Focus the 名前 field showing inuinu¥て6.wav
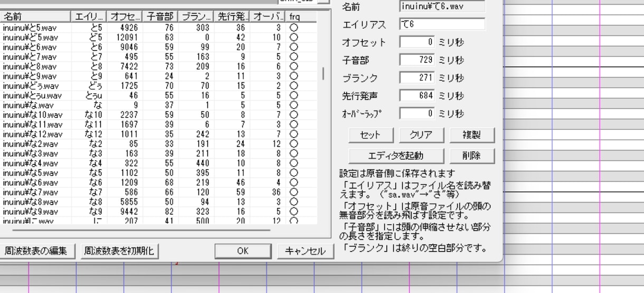The height and width of the screenshot is (293, 644). [442, 6]
